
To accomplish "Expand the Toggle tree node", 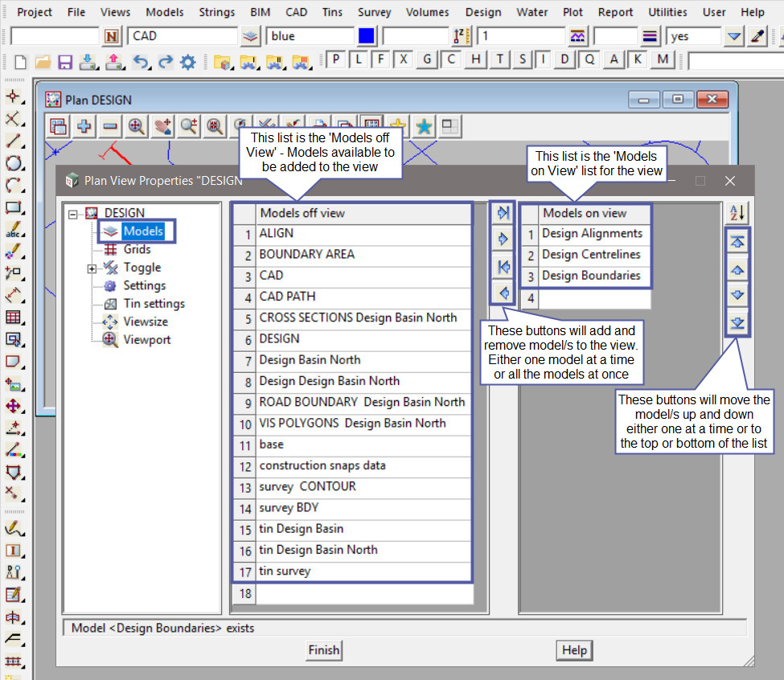I will click(x=92, y=268).
